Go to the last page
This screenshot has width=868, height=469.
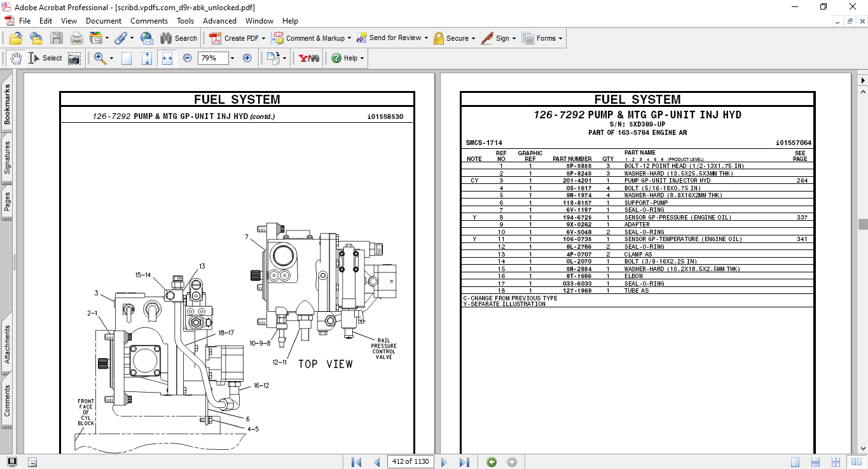(464, 462)
